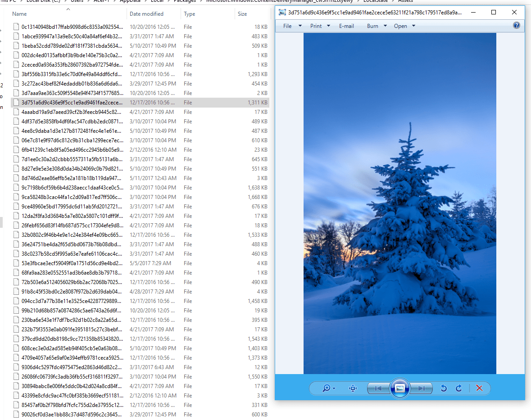Open the zoom magnifier dropdown
531x420 pixels.
(328, 388)
